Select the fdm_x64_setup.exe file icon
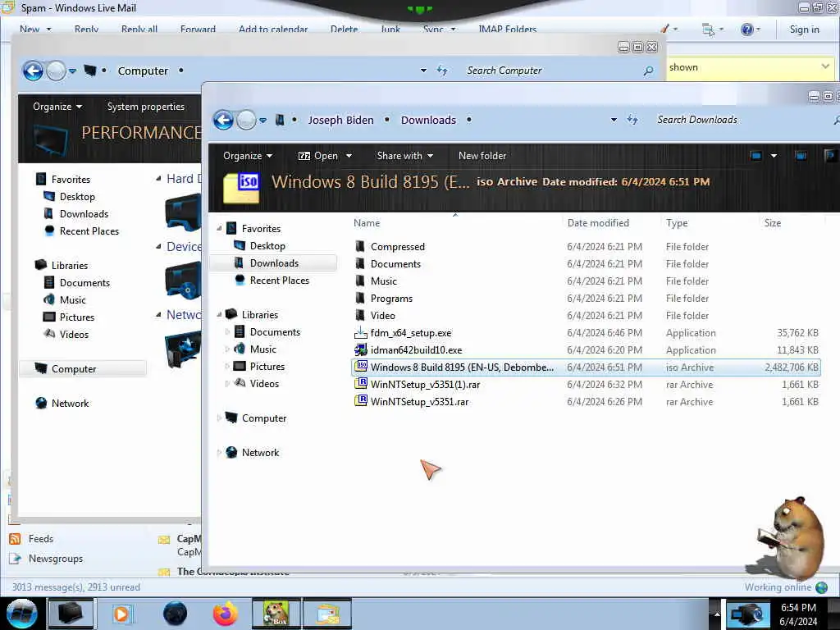840x630 pixels. 361,333
